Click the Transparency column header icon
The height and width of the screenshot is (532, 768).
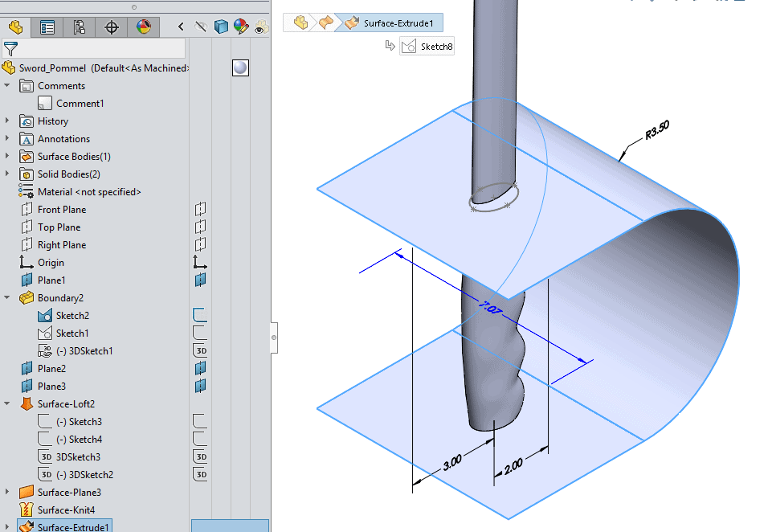click(260, 27)
